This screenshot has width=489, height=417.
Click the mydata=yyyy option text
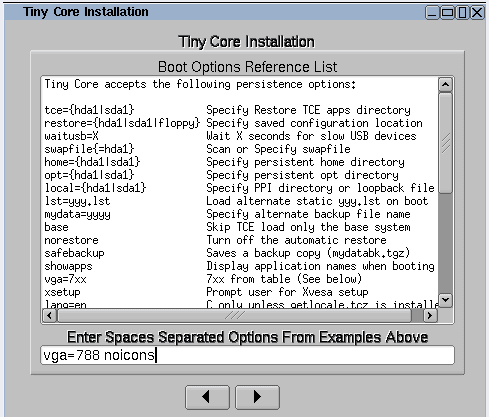pyautogui.click(x=77, y=214)
